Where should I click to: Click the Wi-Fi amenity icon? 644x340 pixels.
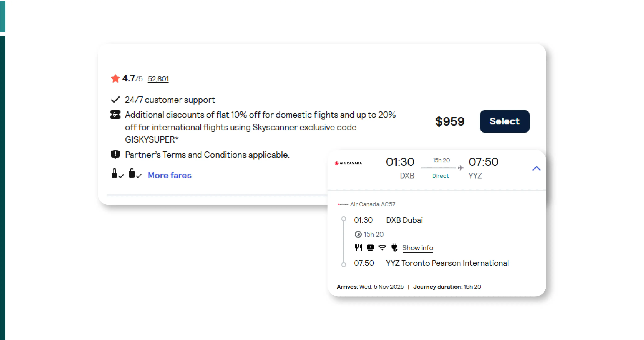[x=382, y=247]
